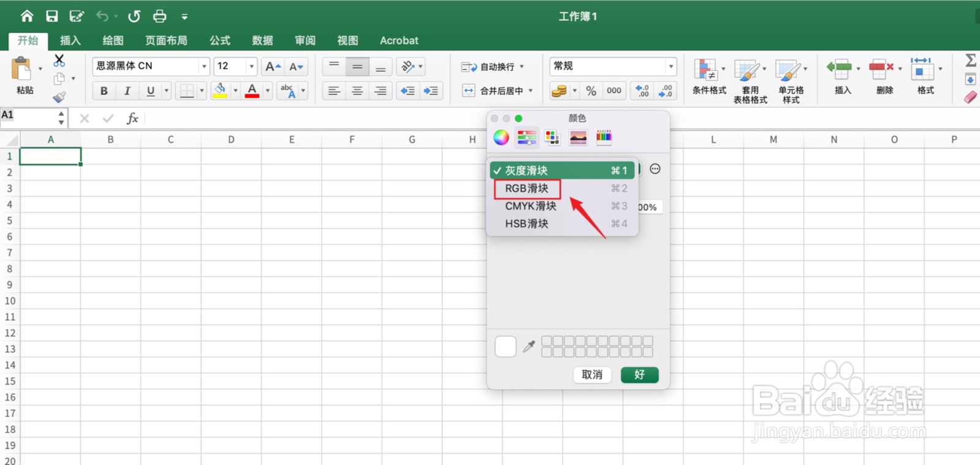Open the font name dropdown 思源黑体 CN
The width and height of the screenshot is (980, 465).
point(204,66)
